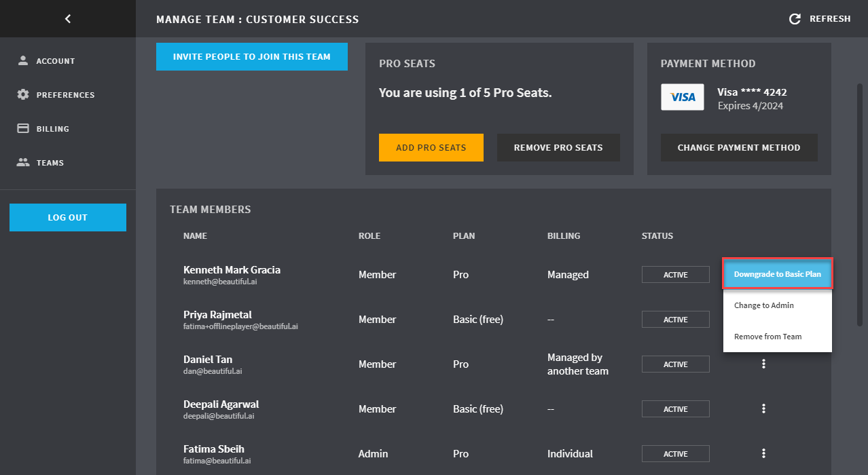868x475 pixels.
Task: Click Active status for Daniel Tan
Action: pyautogui.click(x=676, y=364)
